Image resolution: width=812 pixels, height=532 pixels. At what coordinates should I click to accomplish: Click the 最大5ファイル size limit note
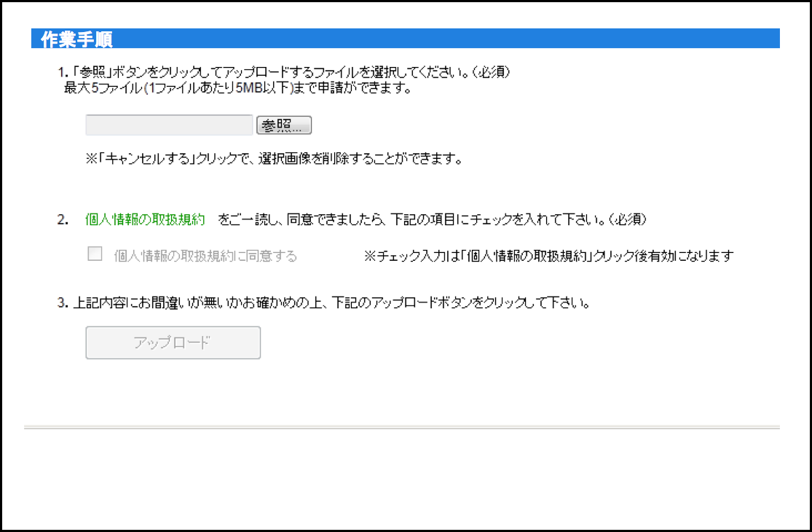coord(237,89)
